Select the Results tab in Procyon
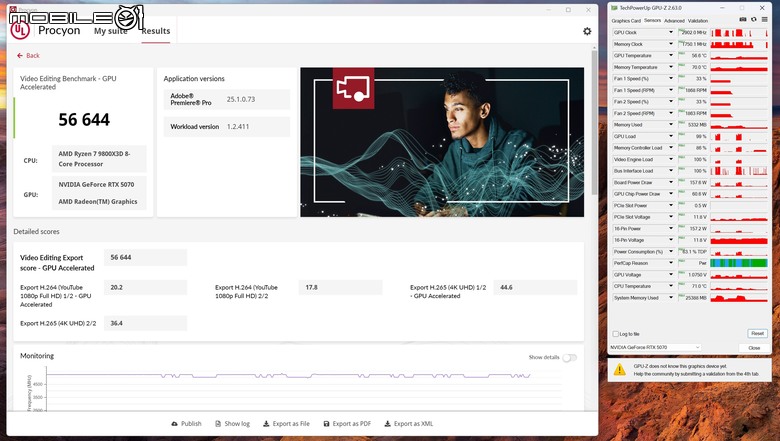 tap(156, 31)
